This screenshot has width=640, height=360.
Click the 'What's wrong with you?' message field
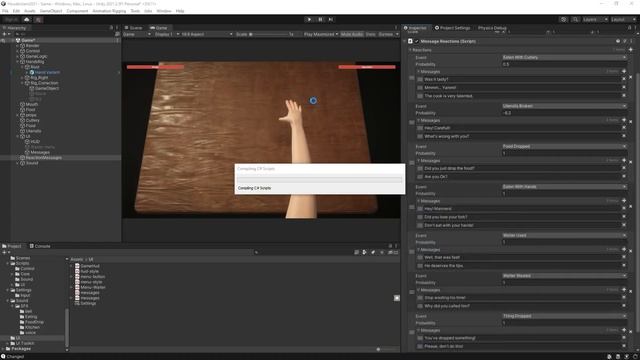(521, 136)
